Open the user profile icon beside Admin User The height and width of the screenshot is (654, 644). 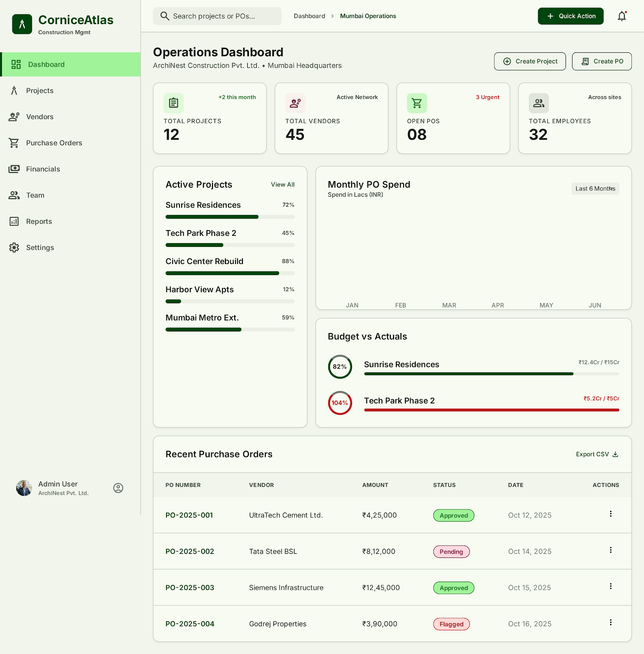[x=118, y=488]
